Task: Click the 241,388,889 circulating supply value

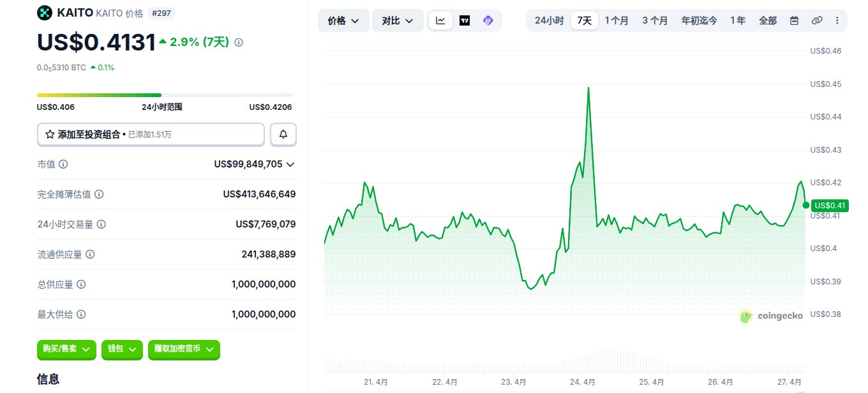Action: coord(269,254)
